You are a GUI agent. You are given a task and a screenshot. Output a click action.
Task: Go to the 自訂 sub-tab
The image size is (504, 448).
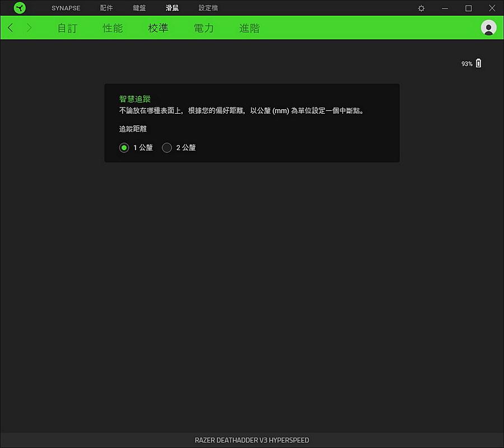point(67,28)
